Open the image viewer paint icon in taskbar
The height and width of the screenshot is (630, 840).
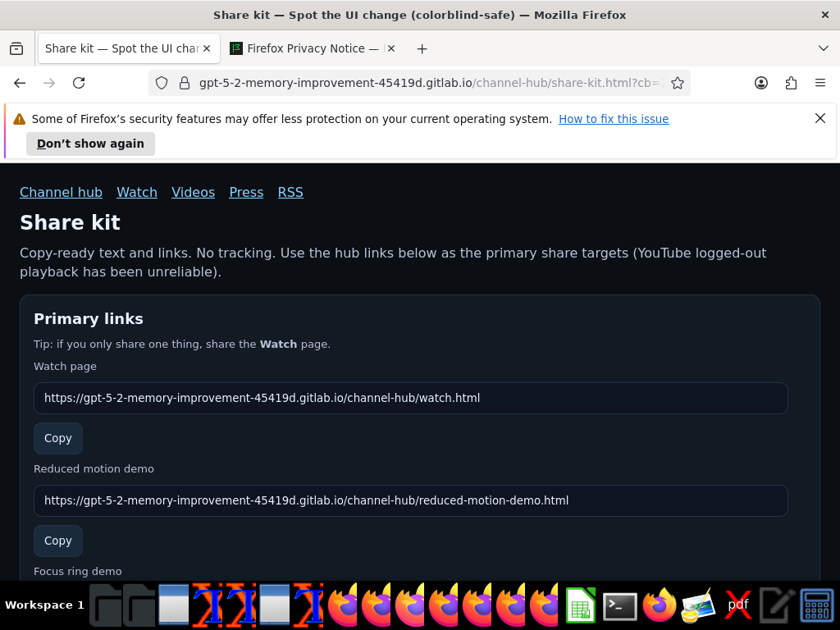699,605
